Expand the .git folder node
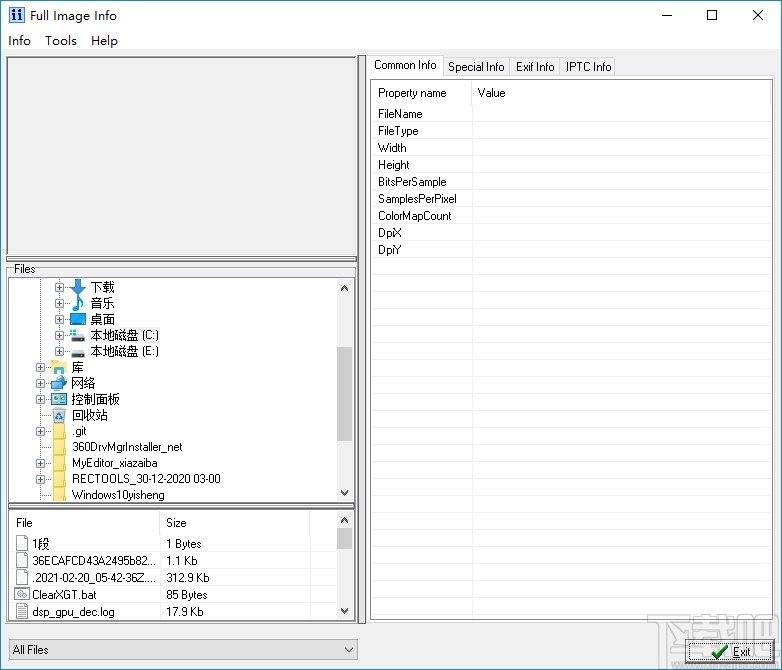The image size is (782, 670). coord(41,431)
